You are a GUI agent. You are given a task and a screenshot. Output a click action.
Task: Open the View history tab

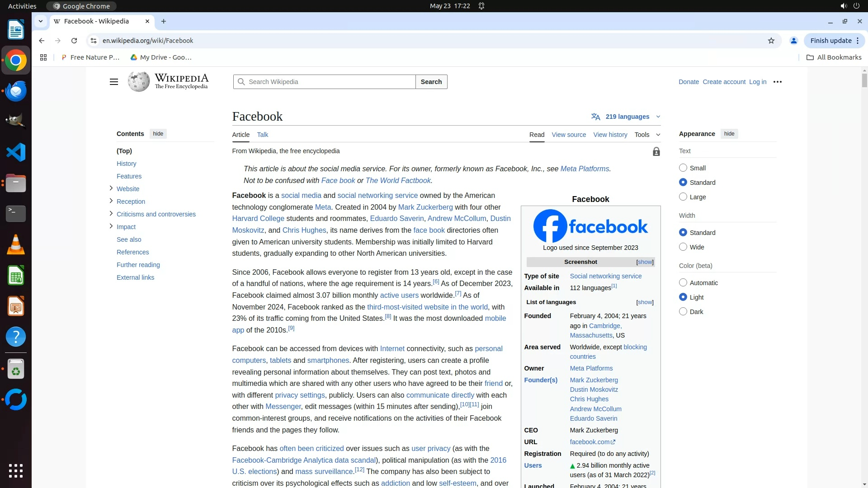coord(610,135)
